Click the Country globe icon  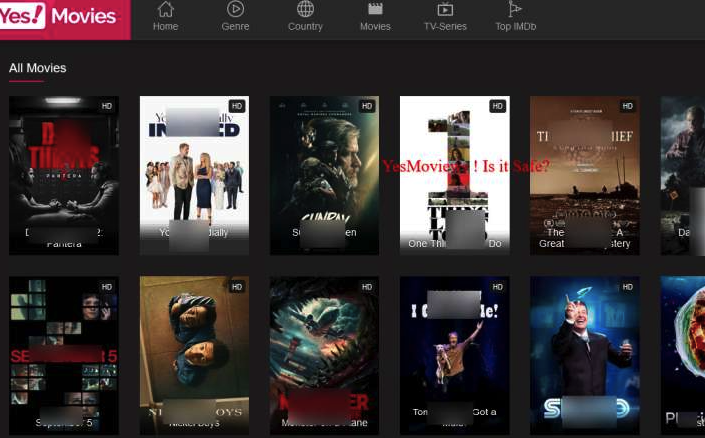[x=305, y=9]
